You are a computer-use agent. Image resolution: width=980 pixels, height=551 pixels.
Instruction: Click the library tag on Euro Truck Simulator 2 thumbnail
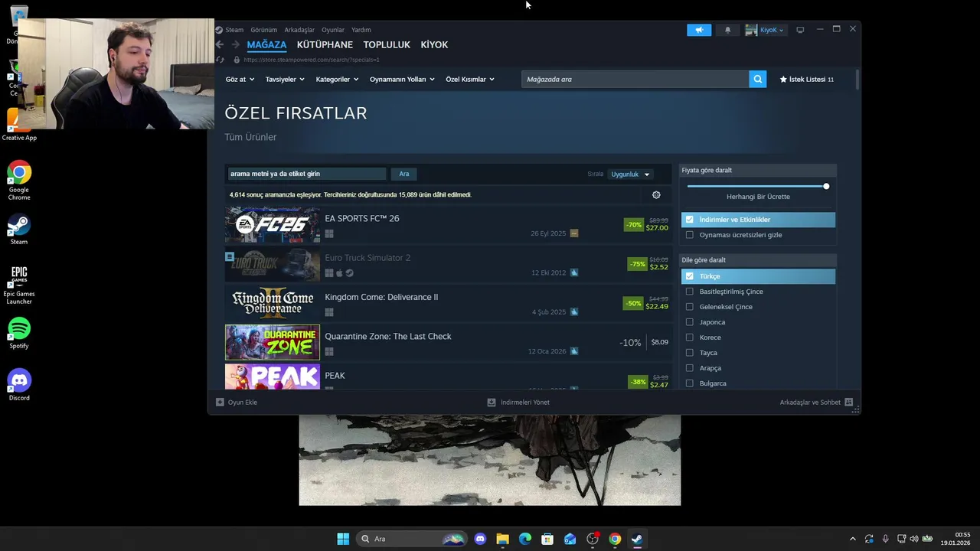229,256
